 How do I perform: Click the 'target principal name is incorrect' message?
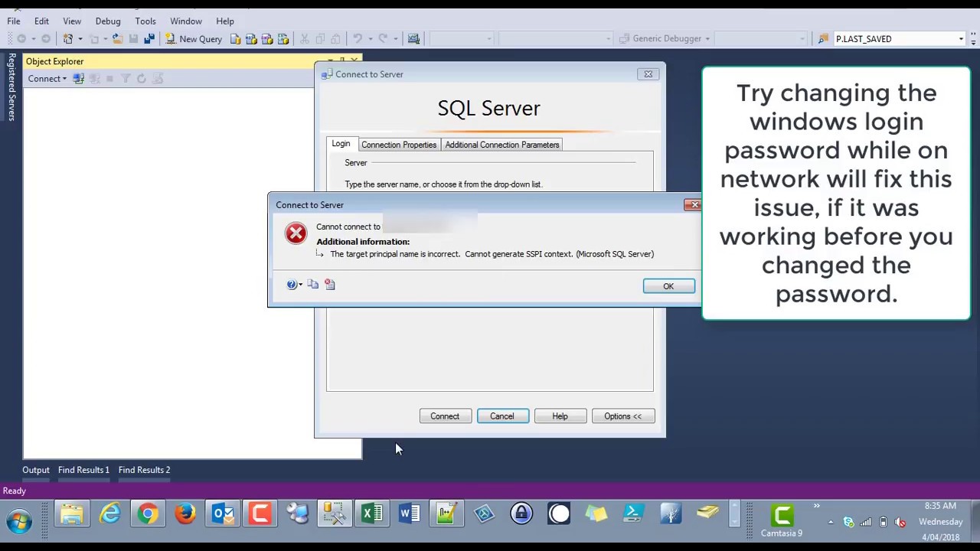click(492, 254)
